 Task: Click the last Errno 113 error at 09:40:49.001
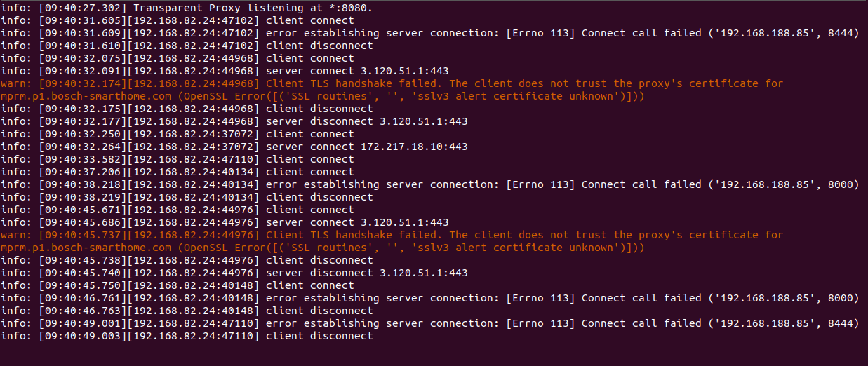pyautogui.click(x=430, y=323)
